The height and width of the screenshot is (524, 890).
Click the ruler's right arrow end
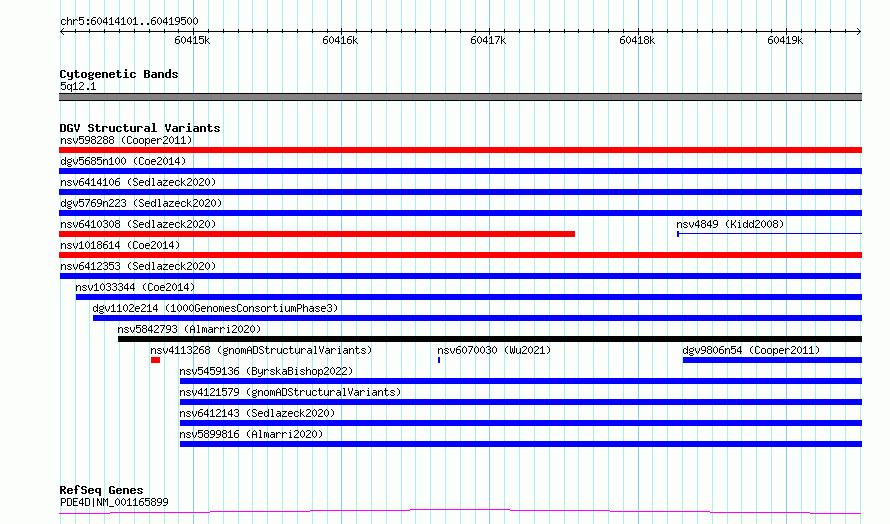[x=859, y=31]
